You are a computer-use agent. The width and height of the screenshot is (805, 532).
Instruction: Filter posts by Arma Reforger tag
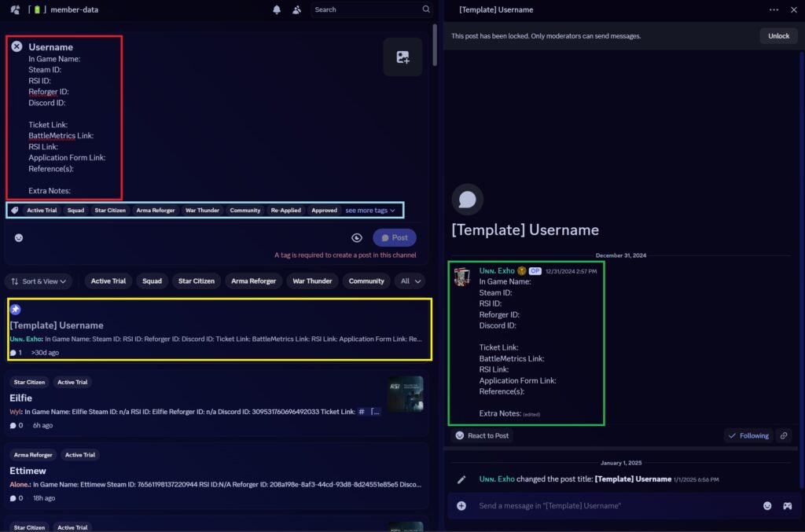254,281
